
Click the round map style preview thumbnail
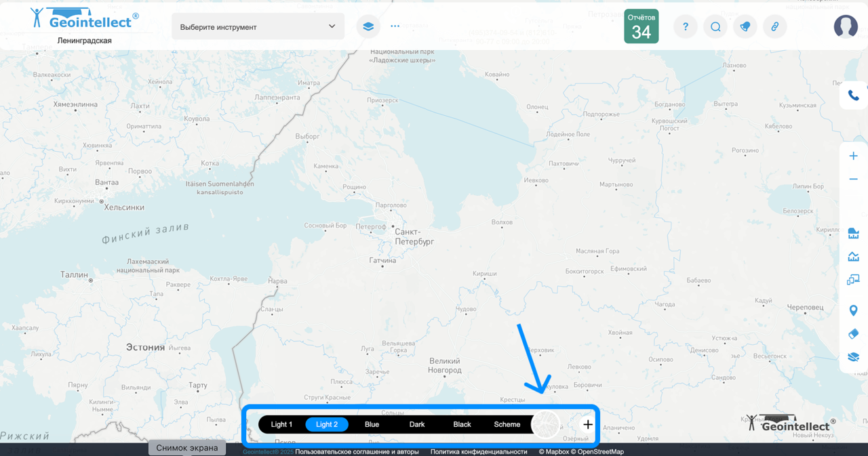coord(545,425)
